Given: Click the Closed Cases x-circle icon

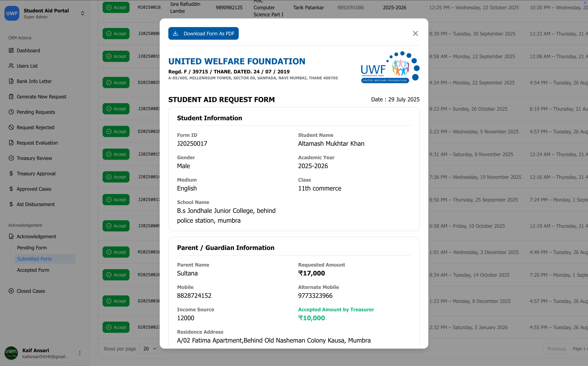Looking at the screenshot, I should (x=11, y=291).
